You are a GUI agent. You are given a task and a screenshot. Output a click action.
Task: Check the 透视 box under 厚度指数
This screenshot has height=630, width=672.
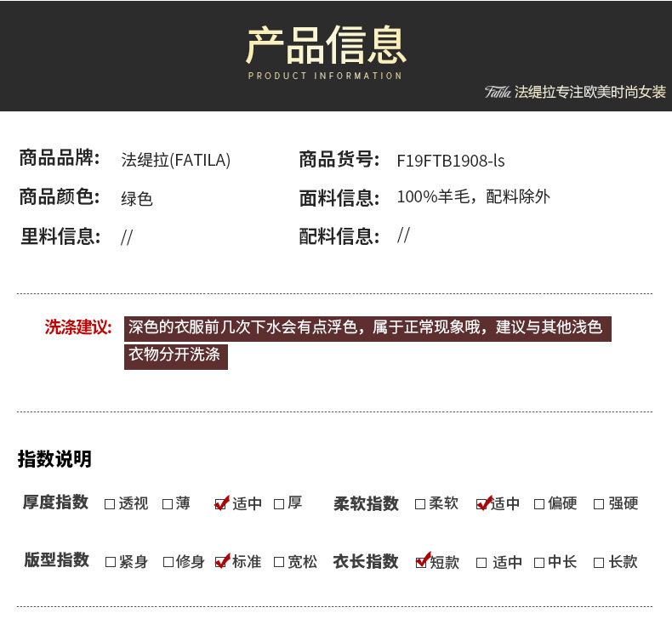(110, 503)
